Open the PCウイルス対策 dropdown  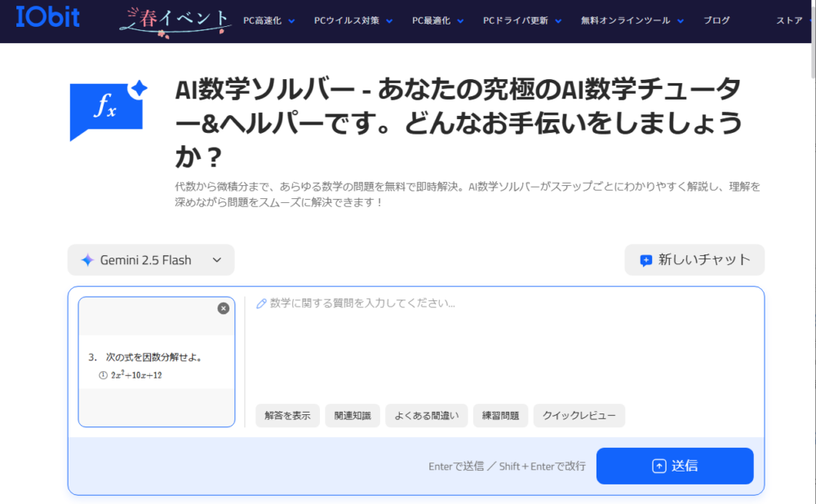click(353, 20)
